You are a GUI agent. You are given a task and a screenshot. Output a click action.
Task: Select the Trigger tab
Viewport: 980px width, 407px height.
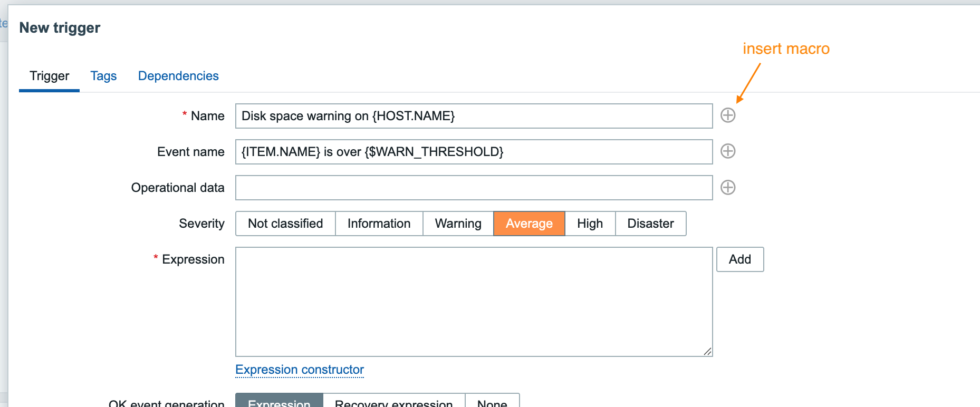coord(50,76)
